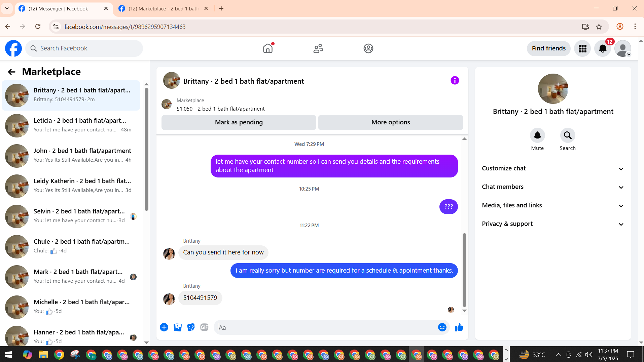Open weather widget showing 33°C

(532, 354)
